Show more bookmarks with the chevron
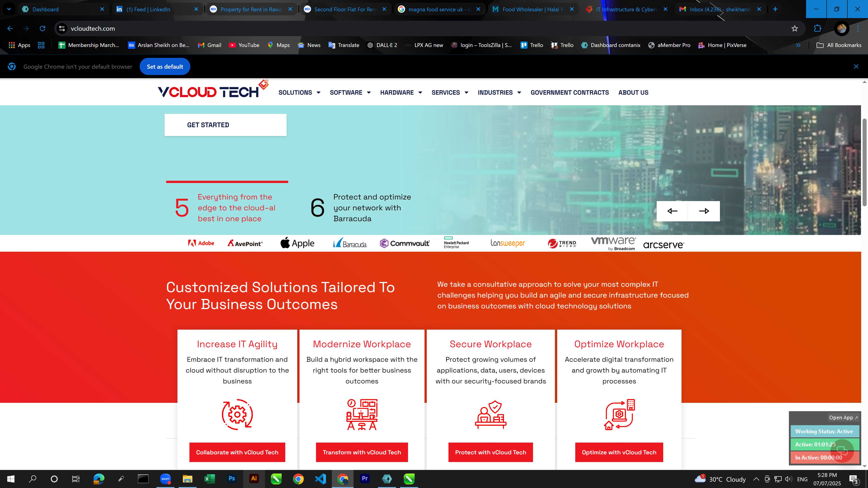This screenshot has width=868, height=488. click(798, 45)
